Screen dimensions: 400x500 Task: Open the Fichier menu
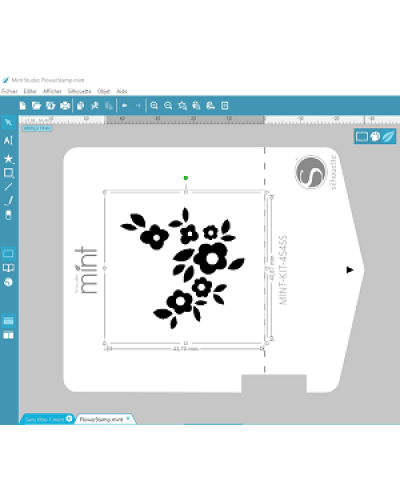click(9, 91)
